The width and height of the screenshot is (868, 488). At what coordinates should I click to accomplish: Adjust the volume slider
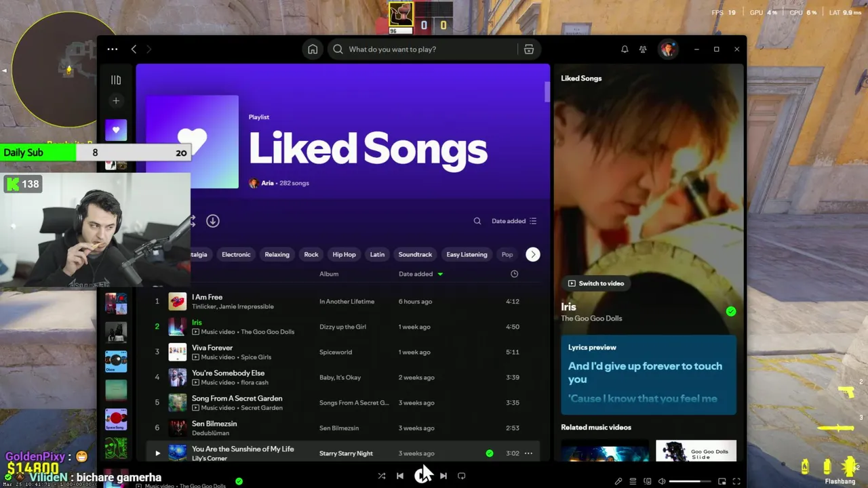click(690, 482)
